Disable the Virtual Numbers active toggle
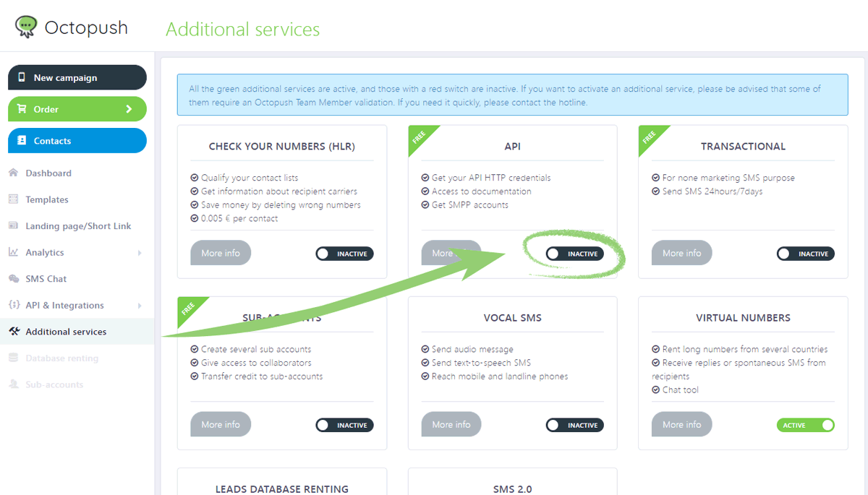Image resolution: width=868 pixels, height=495 pixels. pos(805,425)
